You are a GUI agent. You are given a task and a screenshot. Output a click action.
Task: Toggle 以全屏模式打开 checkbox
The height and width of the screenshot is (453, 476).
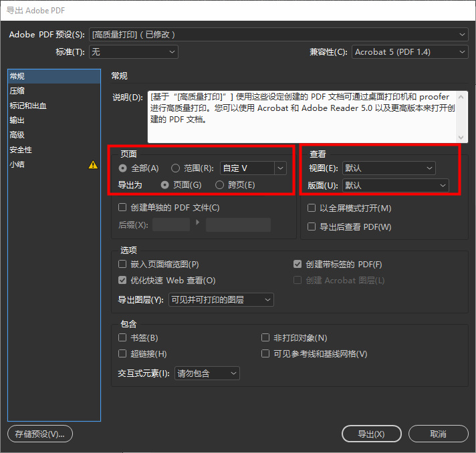coord(312,208)
